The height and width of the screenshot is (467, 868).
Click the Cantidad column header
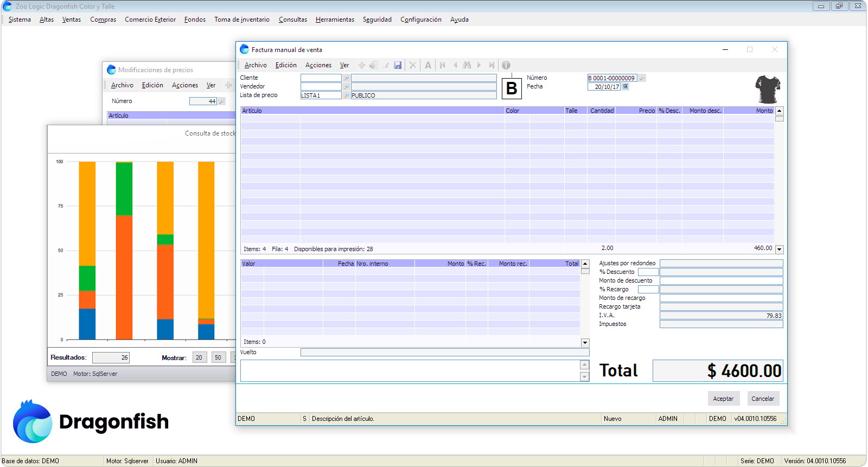pyautogui.click(x=601, y=111)
